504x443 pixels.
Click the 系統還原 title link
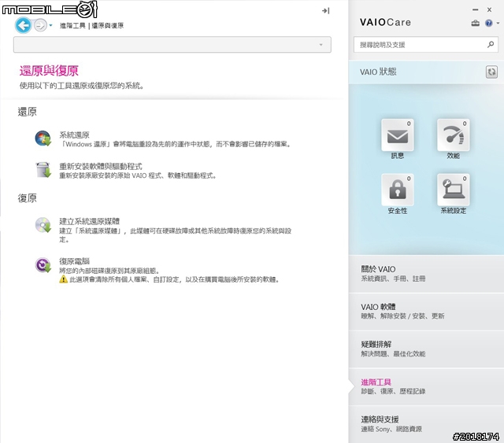[74, 135]
